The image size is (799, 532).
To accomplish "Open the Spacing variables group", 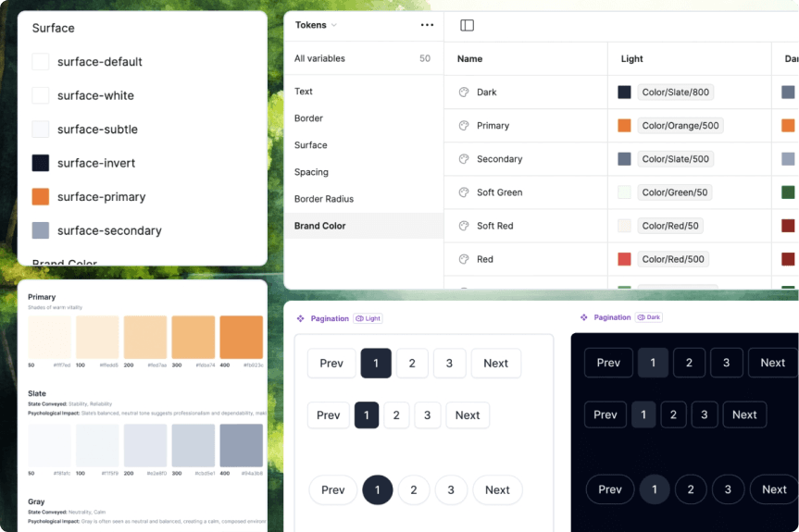I will point(311,172).
